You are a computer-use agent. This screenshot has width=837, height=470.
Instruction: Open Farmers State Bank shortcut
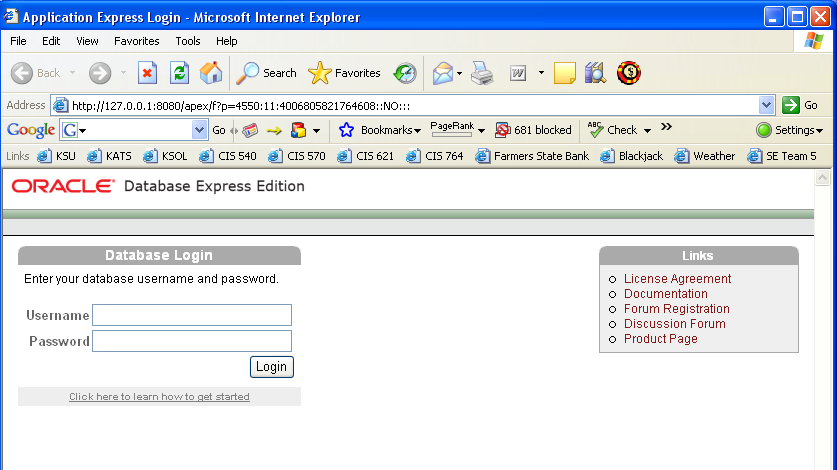click(x=532, y=156)
